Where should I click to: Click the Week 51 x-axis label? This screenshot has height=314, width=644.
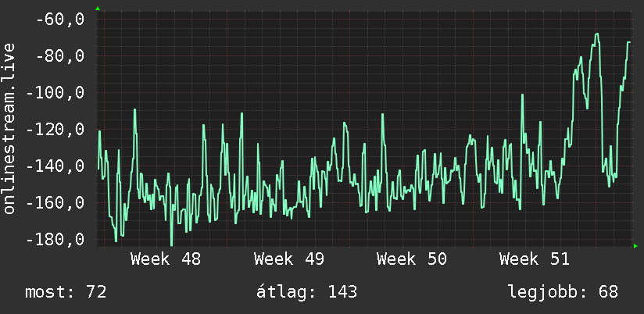click(x=535, y=259)
